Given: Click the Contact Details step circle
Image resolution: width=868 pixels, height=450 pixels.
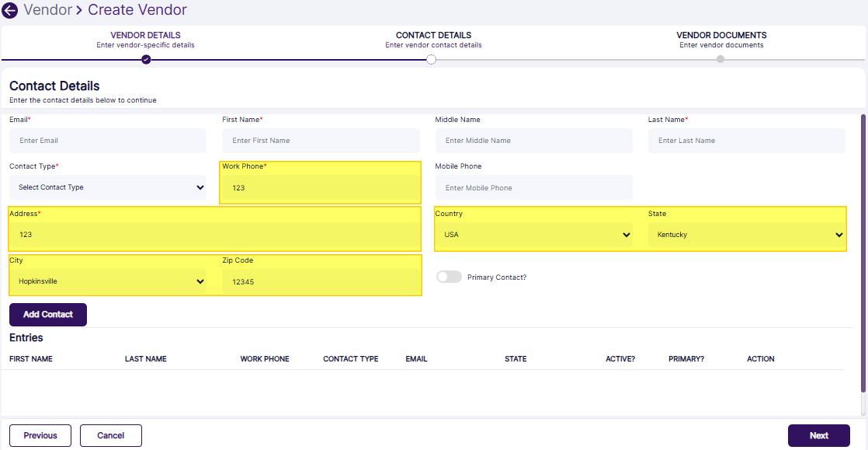Looking at the screenshot, I should click(x=432, y=58).
